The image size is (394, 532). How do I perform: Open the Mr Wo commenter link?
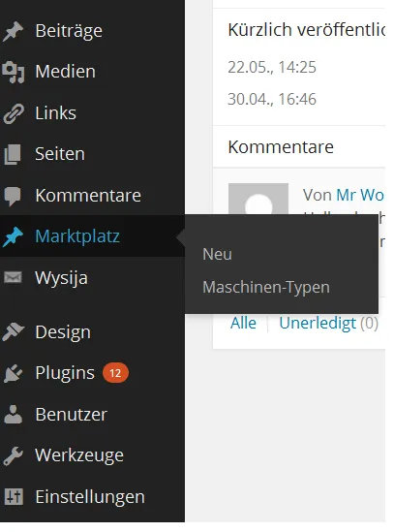tap(360, 195)
